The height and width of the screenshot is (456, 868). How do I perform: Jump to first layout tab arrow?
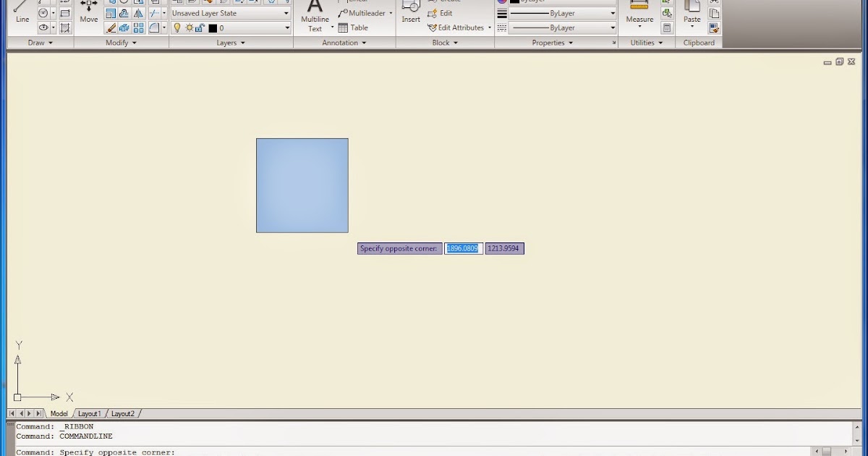point(12,414)
